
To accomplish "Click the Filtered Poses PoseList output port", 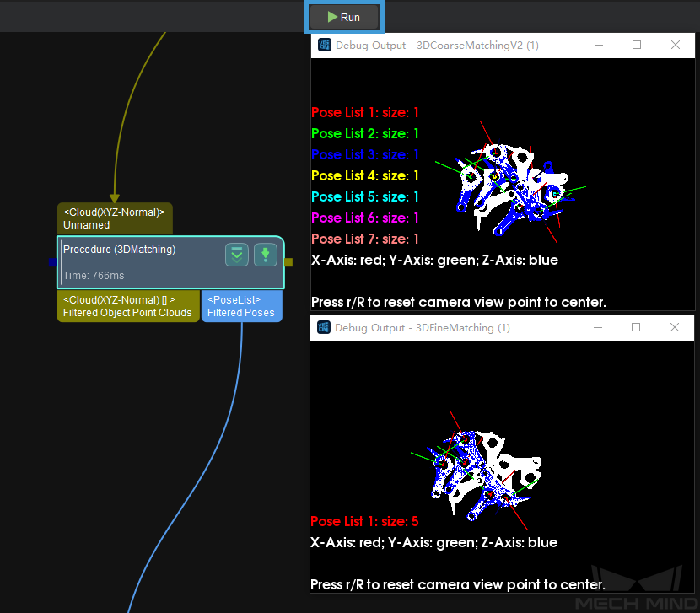I will pyautogui.click(x=241, y=306).
